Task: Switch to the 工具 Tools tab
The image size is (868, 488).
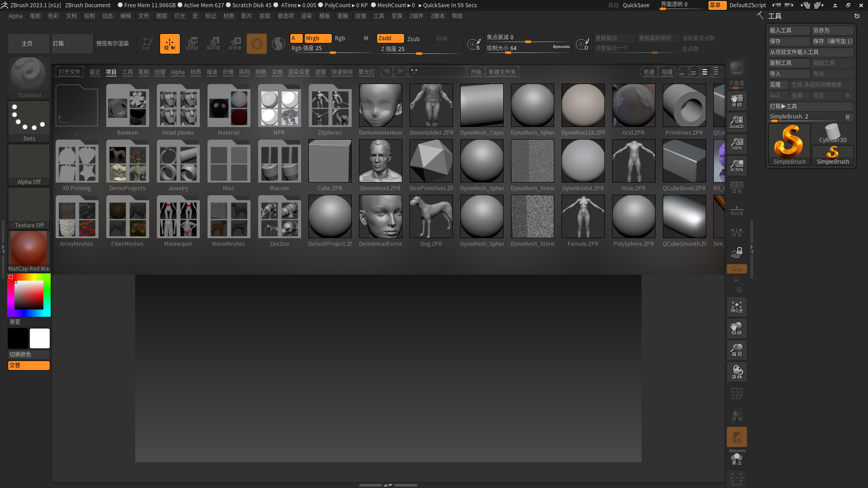Action: [x=127, y=71]
